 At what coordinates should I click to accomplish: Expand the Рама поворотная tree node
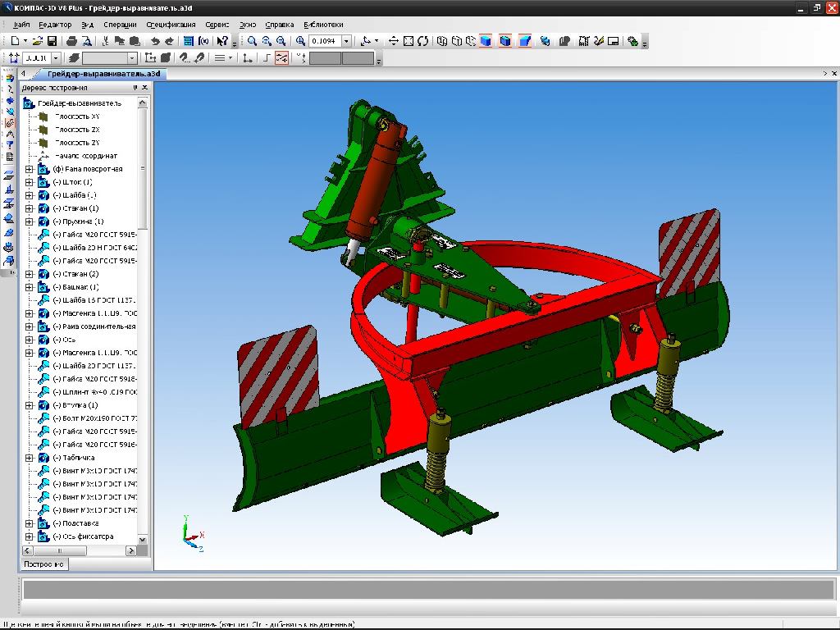29,169
